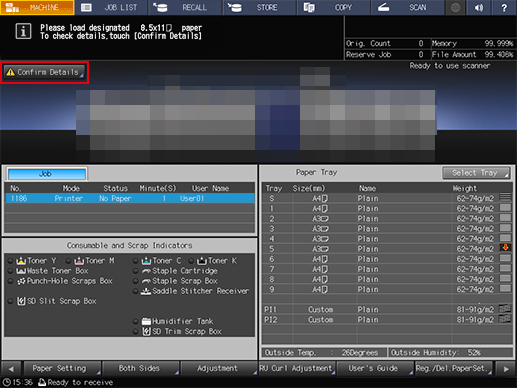Click the red arrow icon on tray 5
The image size is (517, 388).
point(505,248)
